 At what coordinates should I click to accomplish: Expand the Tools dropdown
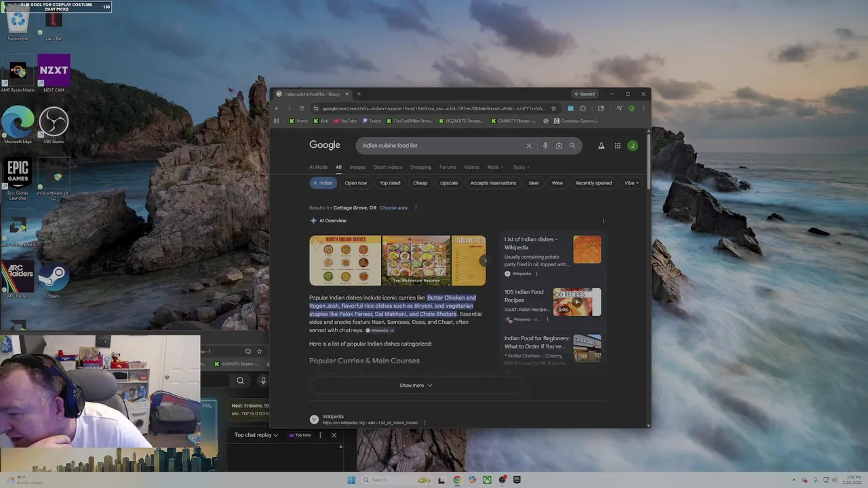(x=521, y=167)
